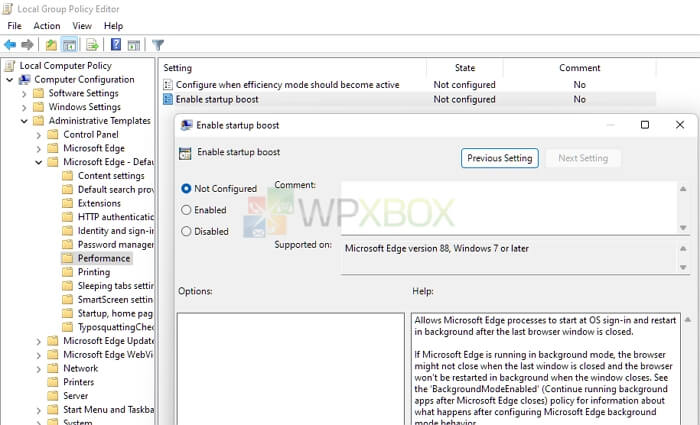Click inside the Comment text field

pyautogui.click(x=509, y=208)
